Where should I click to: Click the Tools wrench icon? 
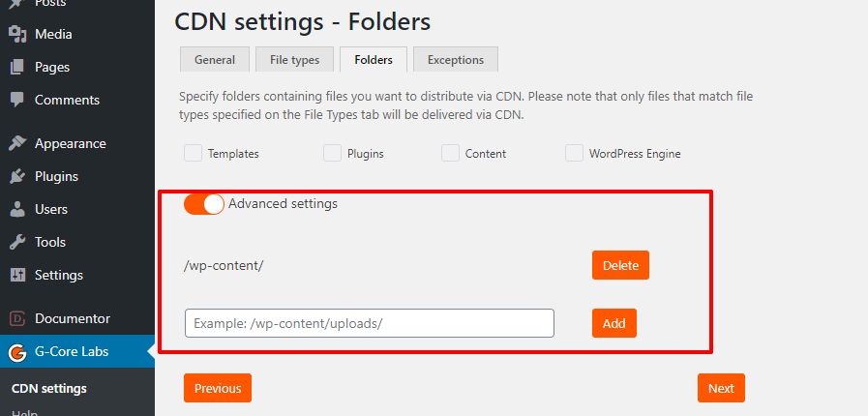pos(17,242)
